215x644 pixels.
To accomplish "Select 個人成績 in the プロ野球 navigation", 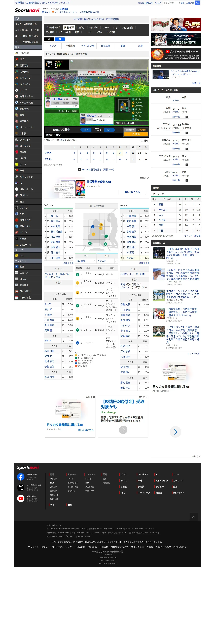I will 94,27.
